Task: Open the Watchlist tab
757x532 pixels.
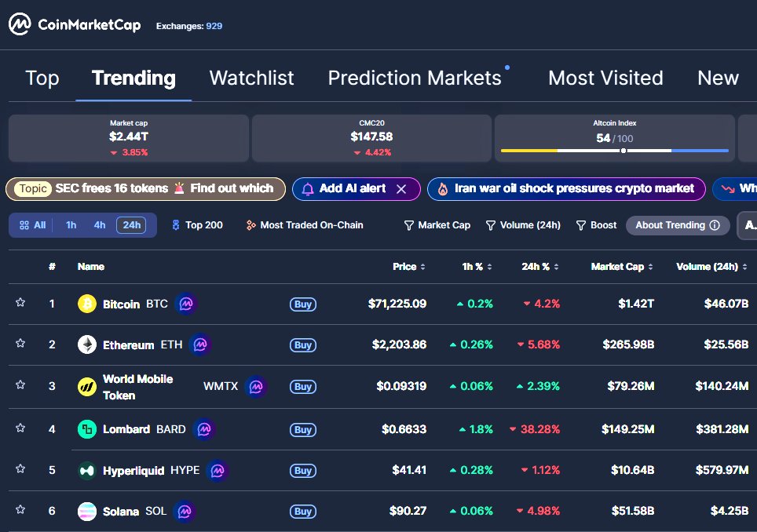Action: (x=251, y=78)
